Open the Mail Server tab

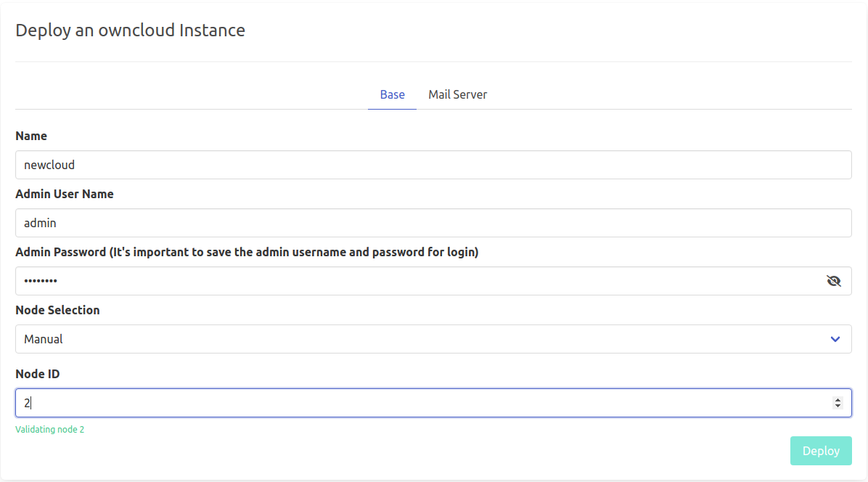(x=457, y=94)
